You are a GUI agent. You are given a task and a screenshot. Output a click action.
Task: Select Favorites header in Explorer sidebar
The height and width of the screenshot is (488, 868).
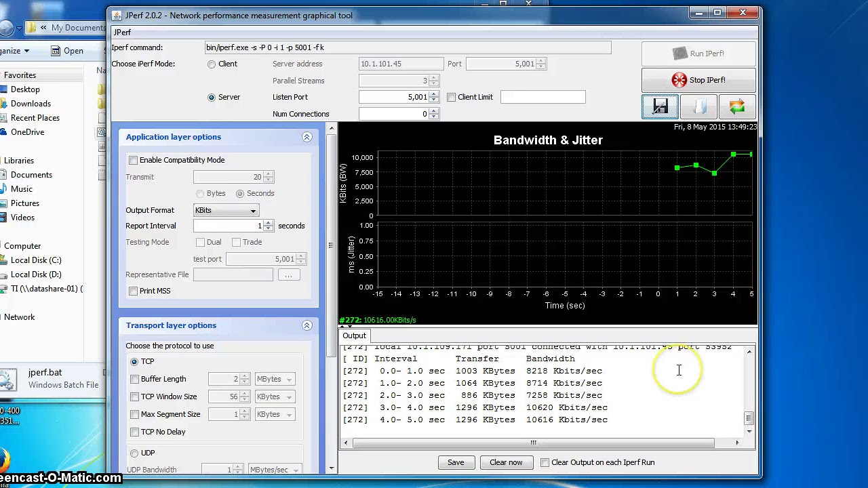[20, 75]
